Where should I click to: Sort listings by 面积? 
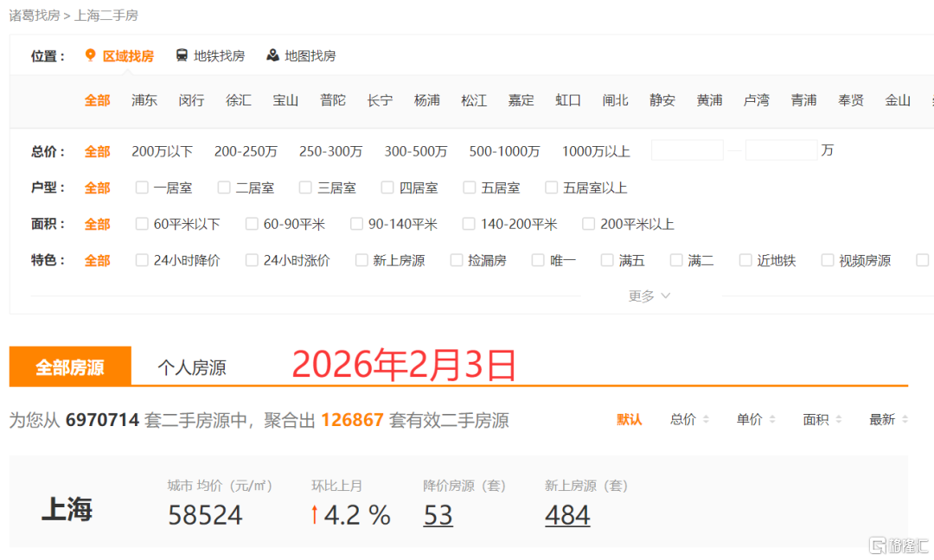click(822, 419)
